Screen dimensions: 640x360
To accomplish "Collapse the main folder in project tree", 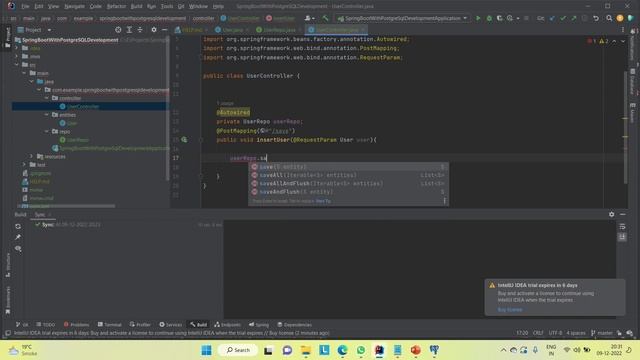I will click(24, 73).
